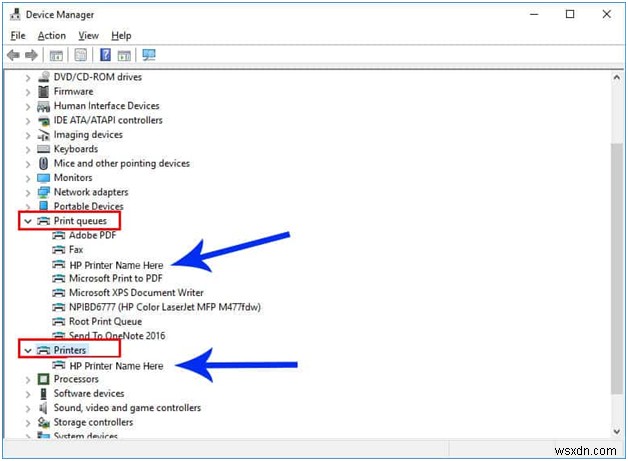This screenshot has width=628, height=461.
Task: Click the Imaging devices scanner icon
Action: [x=43, y=135]
